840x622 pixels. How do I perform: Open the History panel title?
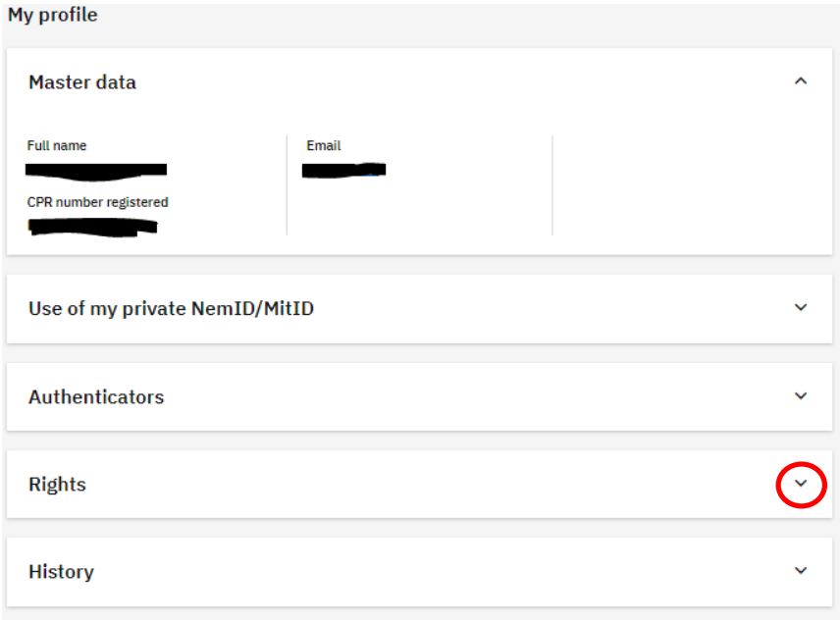point(61,572)
